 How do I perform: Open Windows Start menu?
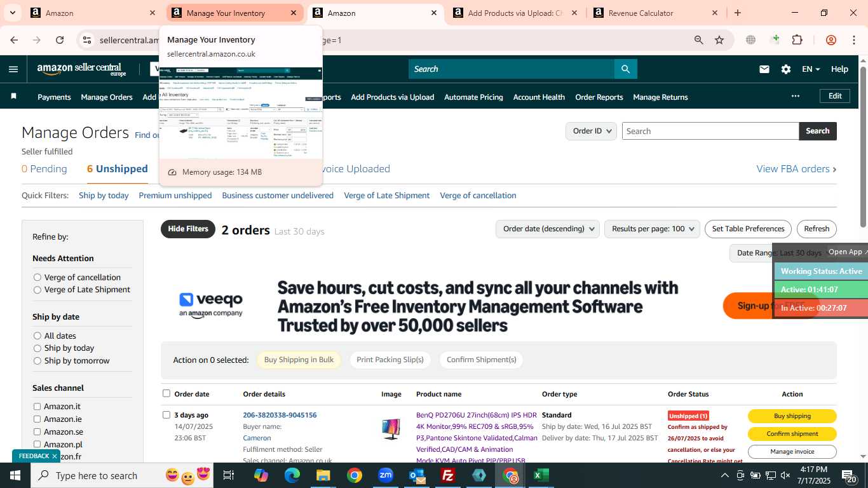(x=15, y=475)
